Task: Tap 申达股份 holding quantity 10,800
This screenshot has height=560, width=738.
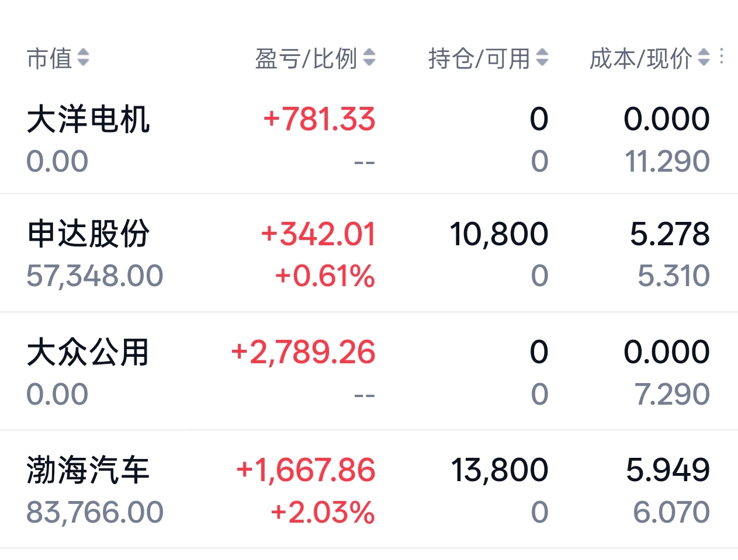Action: [499, 234]
